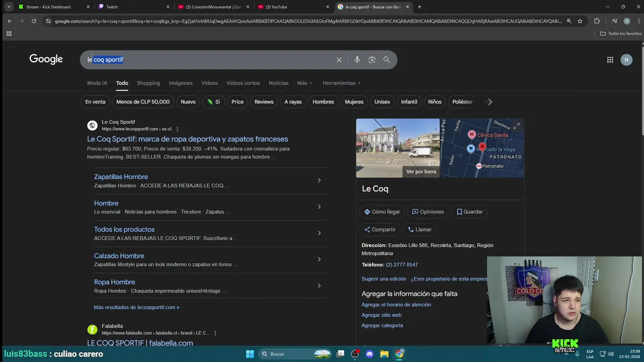Switch to the Twitch browser tab
This screenshot has height=362, width=644.
[134, 7]
